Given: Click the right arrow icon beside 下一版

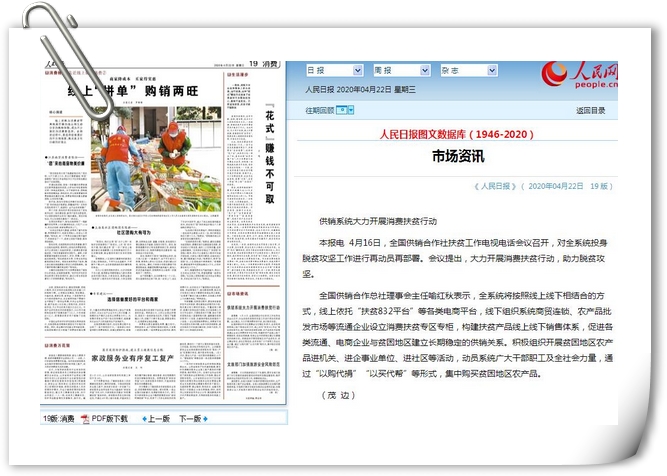Looking at the screenshot, I should 205,419.
